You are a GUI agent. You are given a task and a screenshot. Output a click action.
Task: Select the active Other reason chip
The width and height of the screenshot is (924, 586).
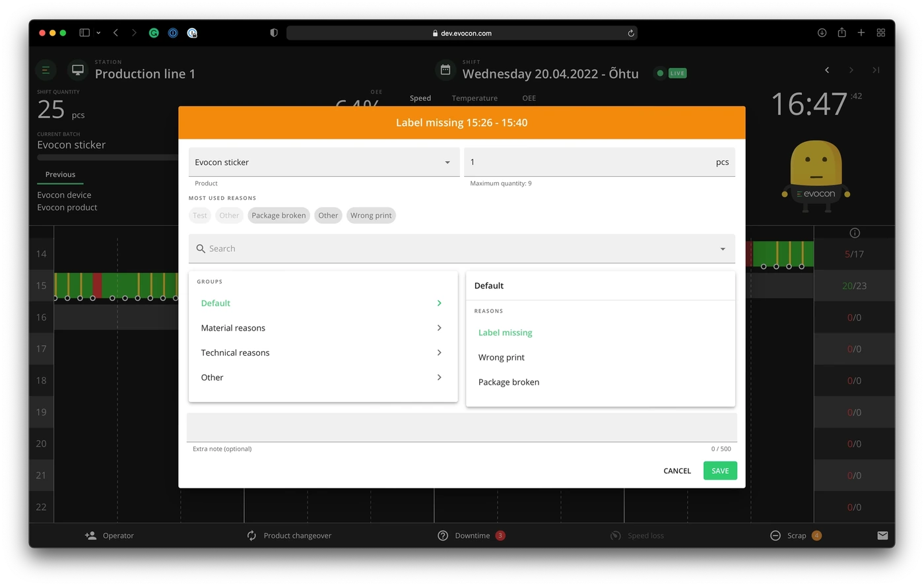[x=328, y=215]
